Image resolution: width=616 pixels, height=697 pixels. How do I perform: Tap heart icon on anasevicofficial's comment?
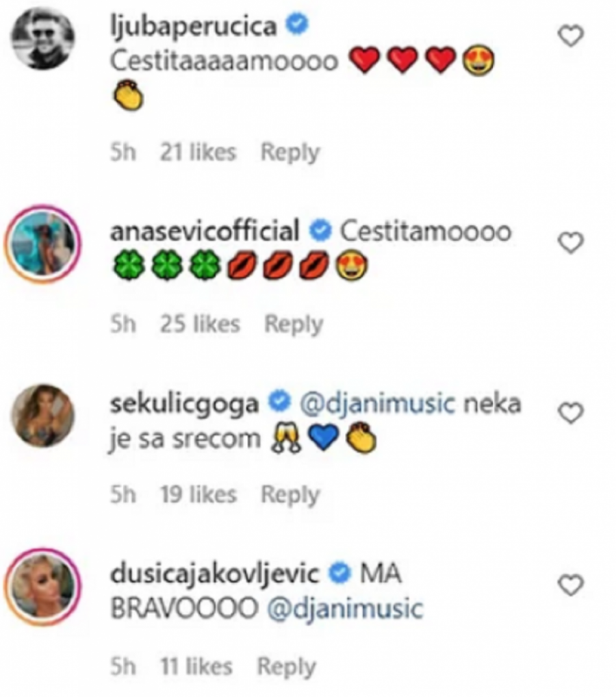tap(571, 242)
